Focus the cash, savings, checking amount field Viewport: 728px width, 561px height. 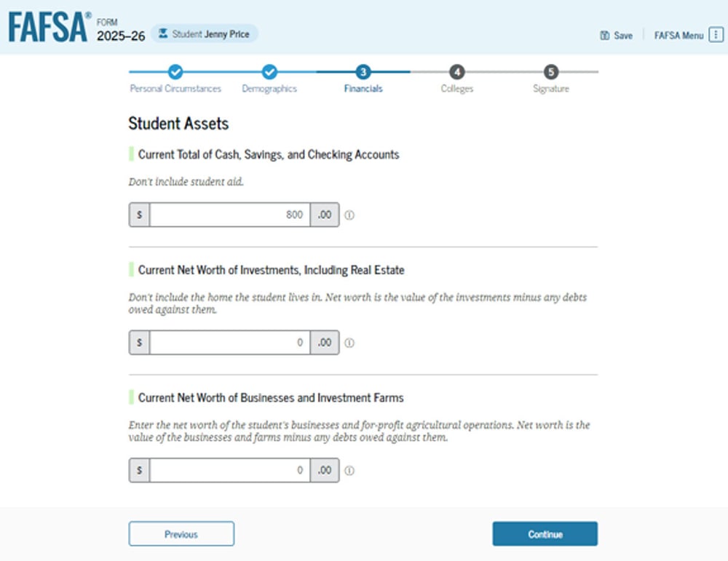(x=229, y=215)
